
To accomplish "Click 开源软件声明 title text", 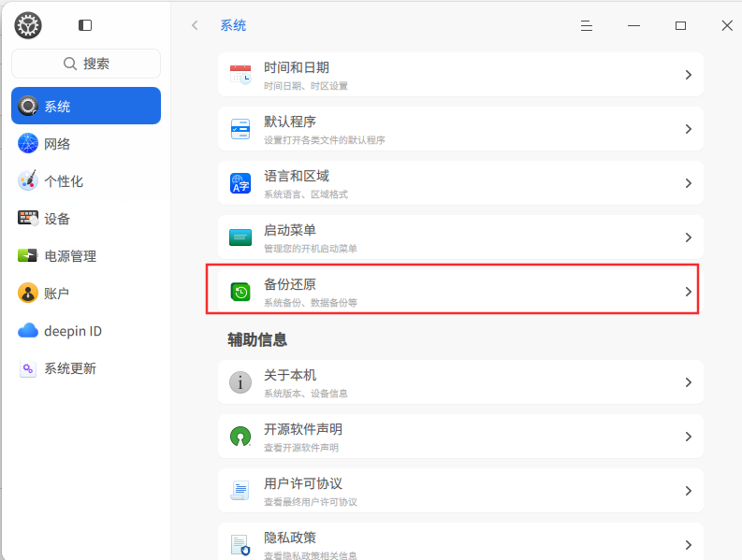I will (303, 429).
